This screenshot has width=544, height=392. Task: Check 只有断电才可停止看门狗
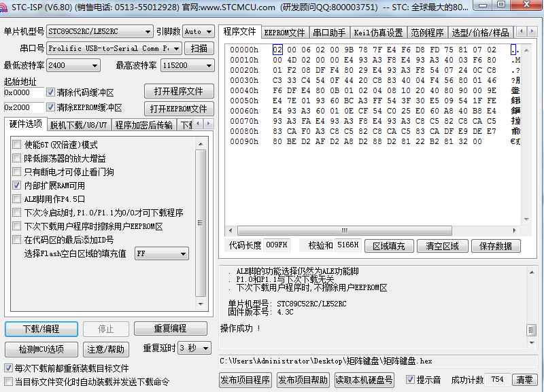pos(16,172)
